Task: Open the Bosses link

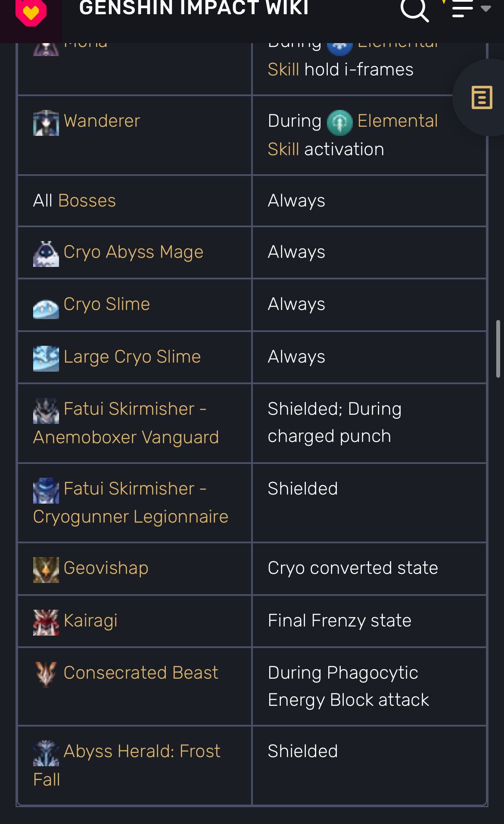Action: pyautogui.click(x=87, y=201)
